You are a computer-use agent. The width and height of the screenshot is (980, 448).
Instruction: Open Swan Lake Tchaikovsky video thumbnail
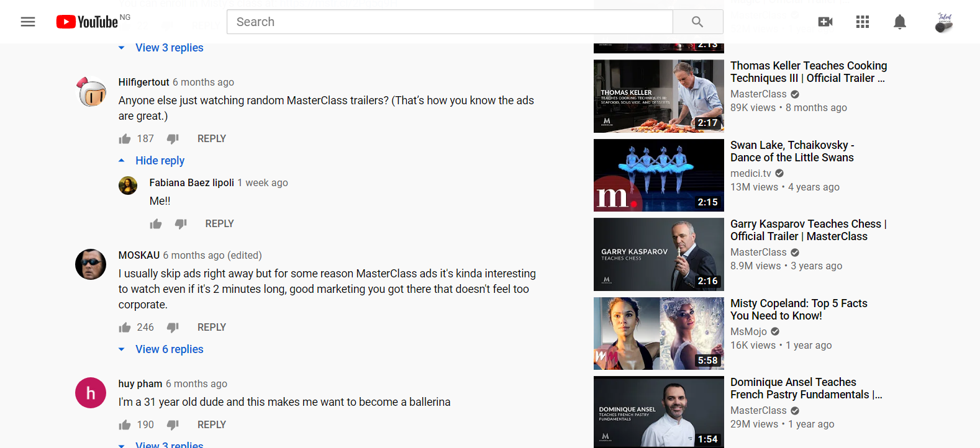[659, 176]
